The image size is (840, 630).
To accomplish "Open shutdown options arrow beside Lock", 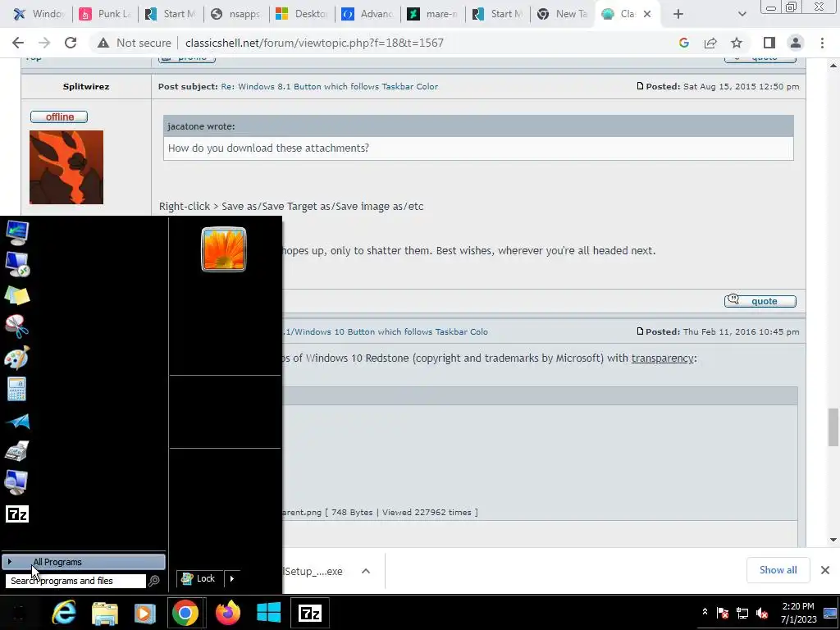I will point(232,578).
